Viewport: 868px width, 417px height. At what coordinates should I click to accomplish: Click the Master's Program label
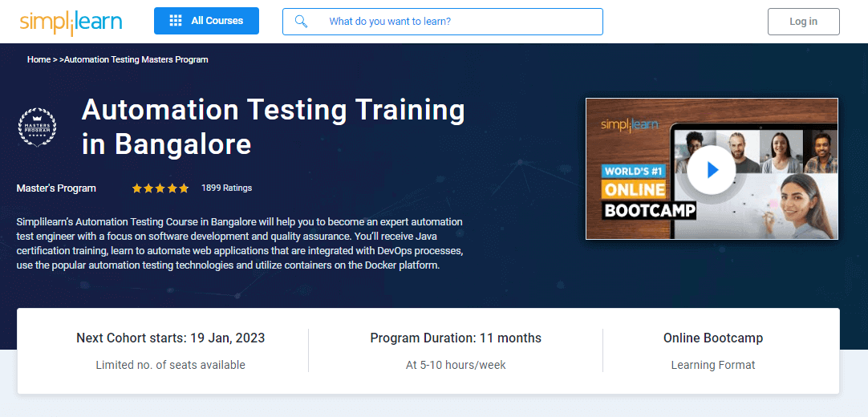tap(56, 188)
